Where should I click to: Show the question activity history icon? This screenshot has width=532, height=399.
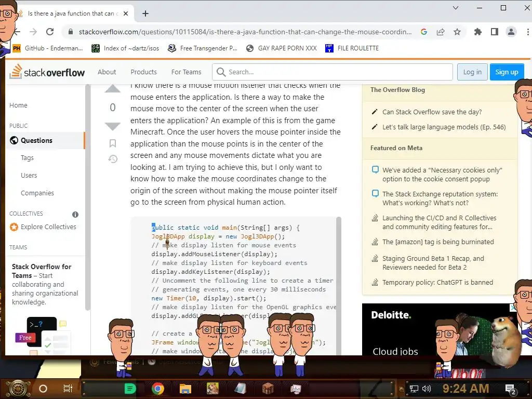113,159
